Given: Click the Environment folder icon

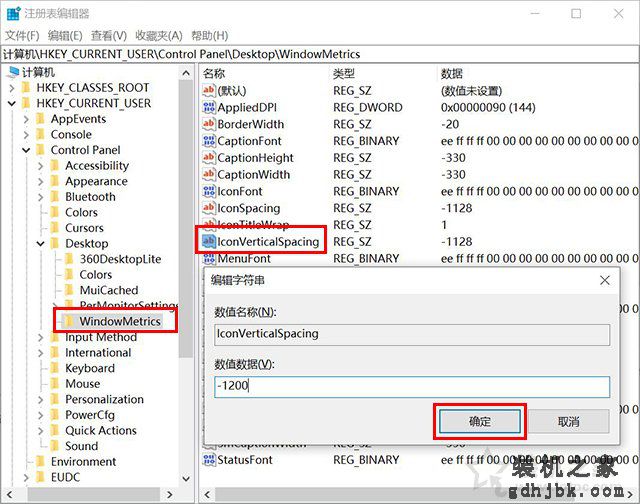Looking at the screenshot, I should click(x=40, y=461).
